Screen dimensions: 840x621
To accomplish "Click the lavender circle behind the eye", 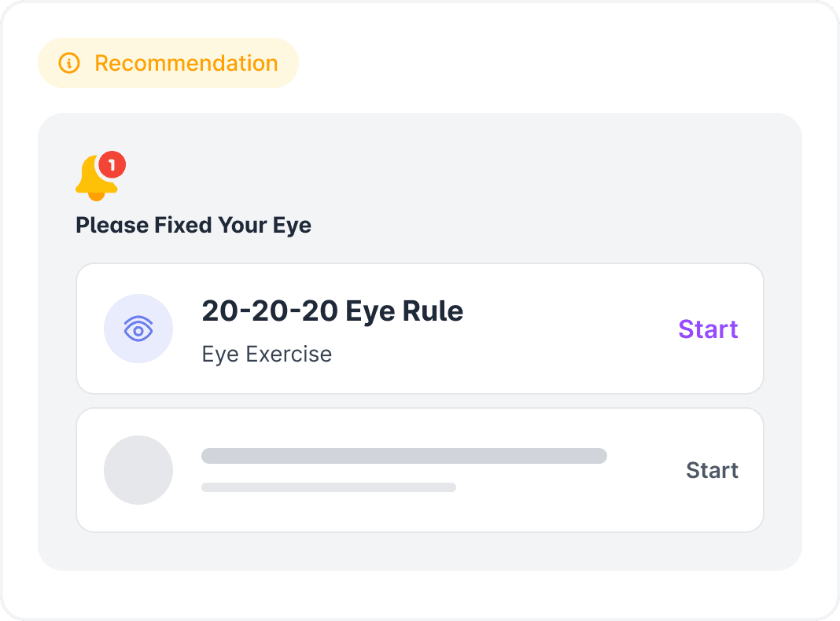I will pos(138,329).
